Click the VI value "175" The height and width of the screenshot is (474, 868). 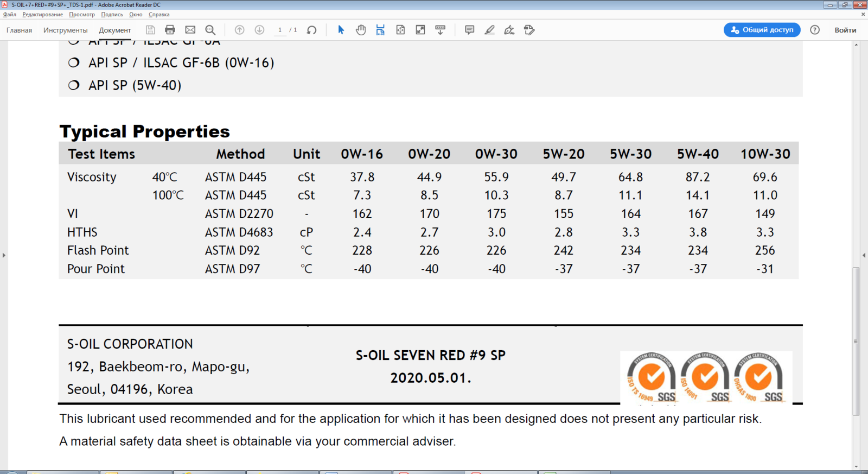point(496,214)
